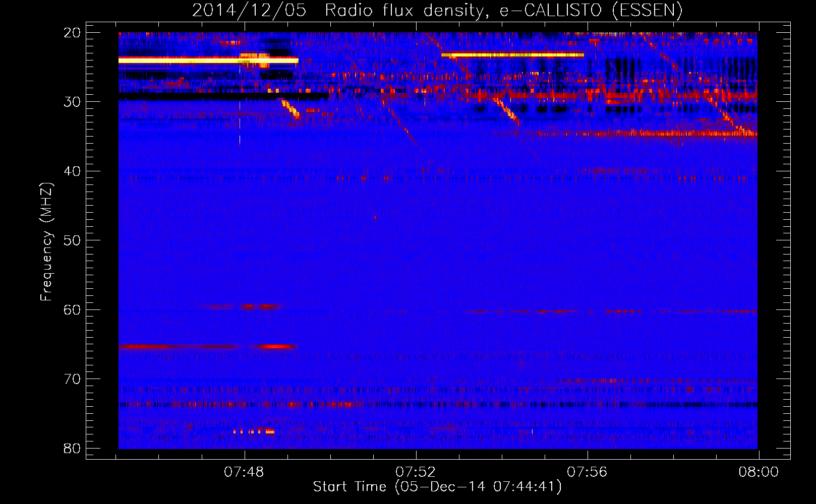This screenshot has height=504, width=816.
Task: Click the 07:48 time tick label
Action: pyautogui.click(x=244, y=472)
